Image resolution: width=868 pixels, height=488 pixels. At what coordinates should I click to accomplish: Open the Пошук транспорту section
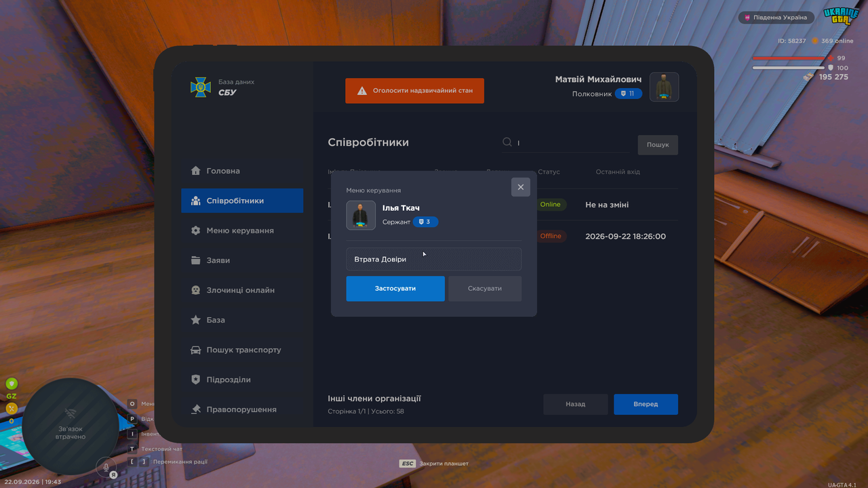tap(242, 350)
